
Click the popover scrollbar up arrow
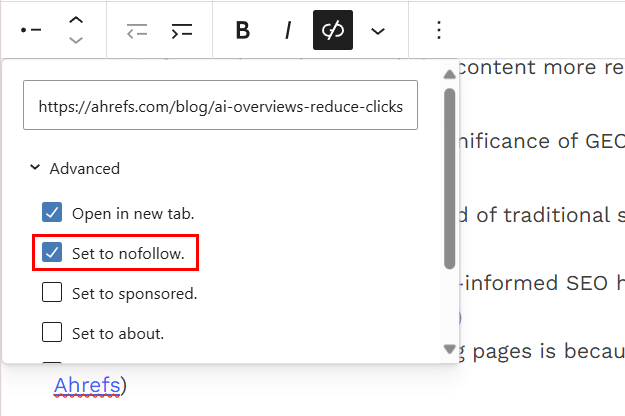[x=450, y=74]
